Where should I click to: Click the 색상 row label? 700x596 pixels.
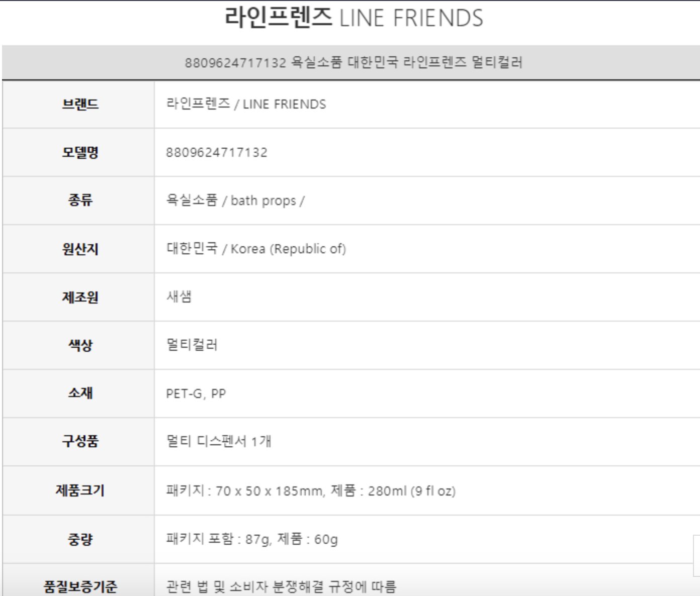[80, 345]
